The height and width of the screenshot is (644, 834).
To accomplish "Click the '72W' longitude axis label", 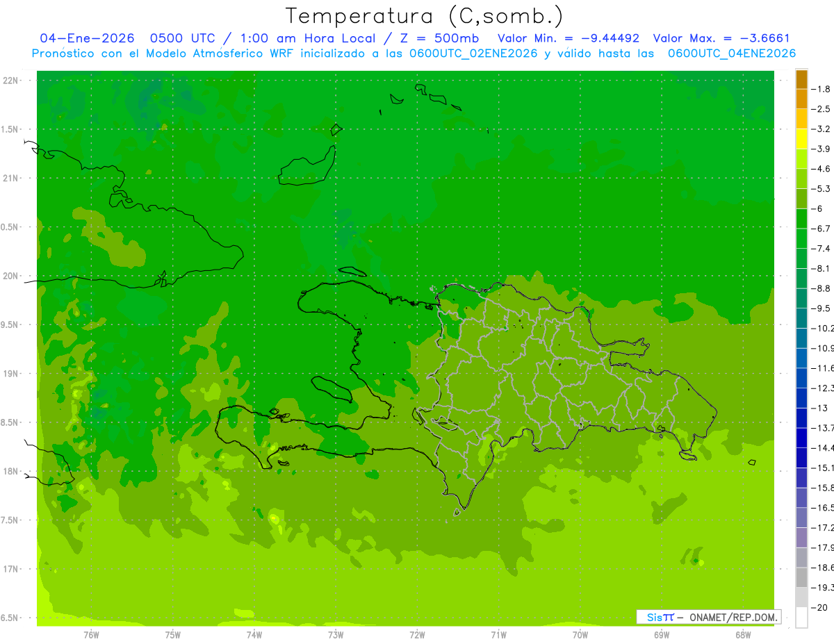I will [x=417, y=634].
